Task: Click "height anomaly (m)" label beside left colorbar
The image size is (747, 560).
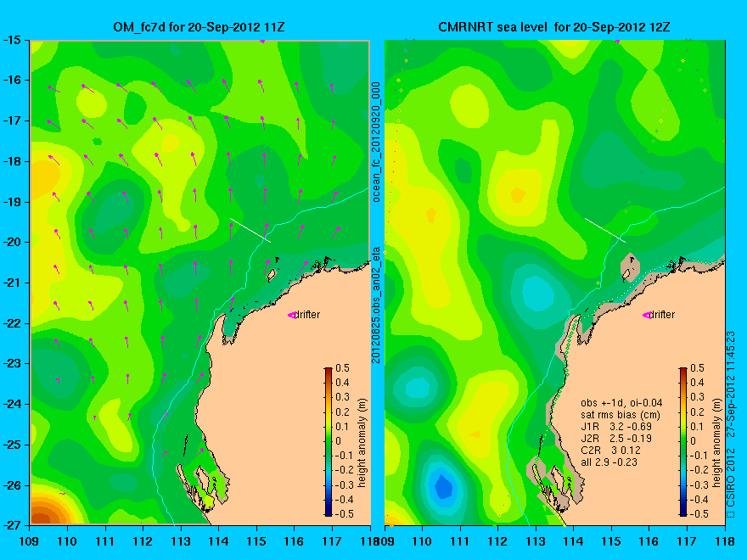Action: [362, 443]
